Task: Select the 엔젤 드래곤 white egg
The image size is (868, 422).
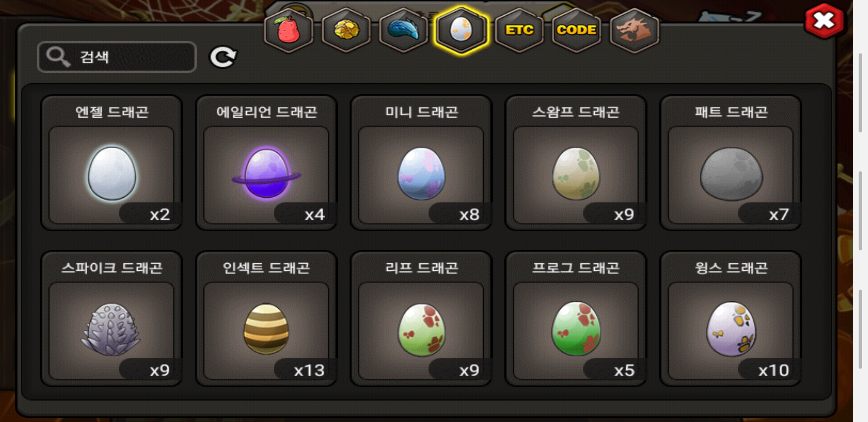Action: 112,163
